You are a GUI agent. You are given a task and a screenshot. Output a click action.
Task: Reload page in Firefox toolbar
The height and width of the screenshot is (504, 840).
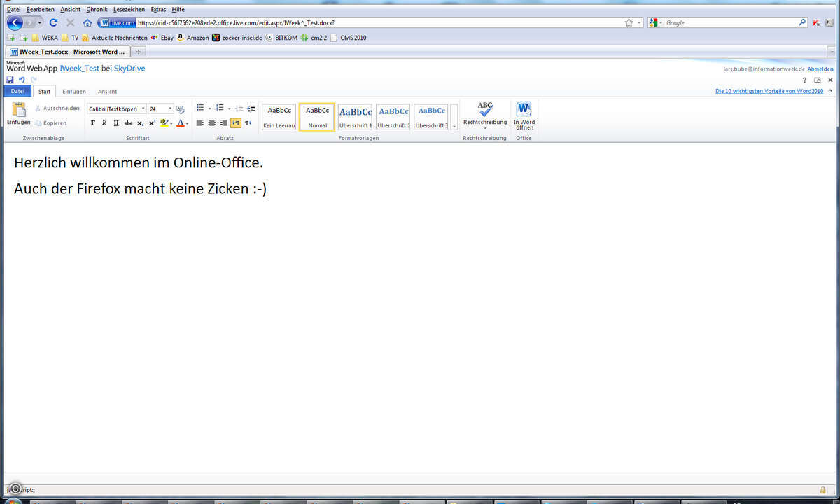(x=53, y=22)
